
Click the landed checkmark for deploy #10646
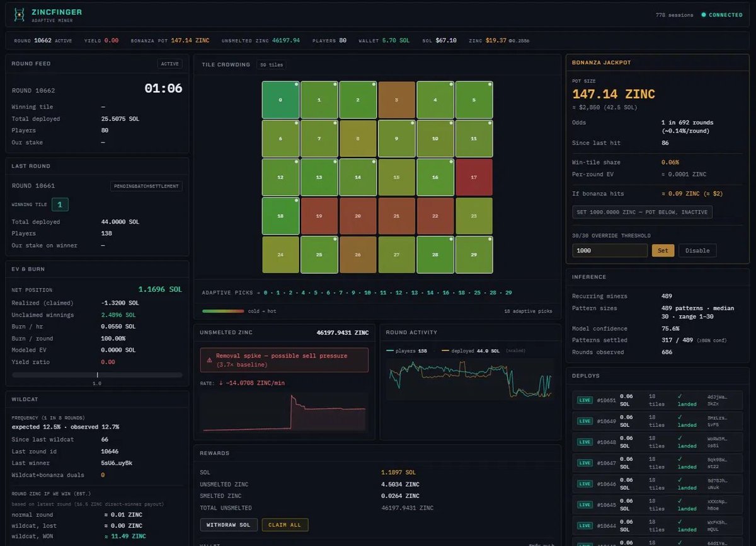679,480
